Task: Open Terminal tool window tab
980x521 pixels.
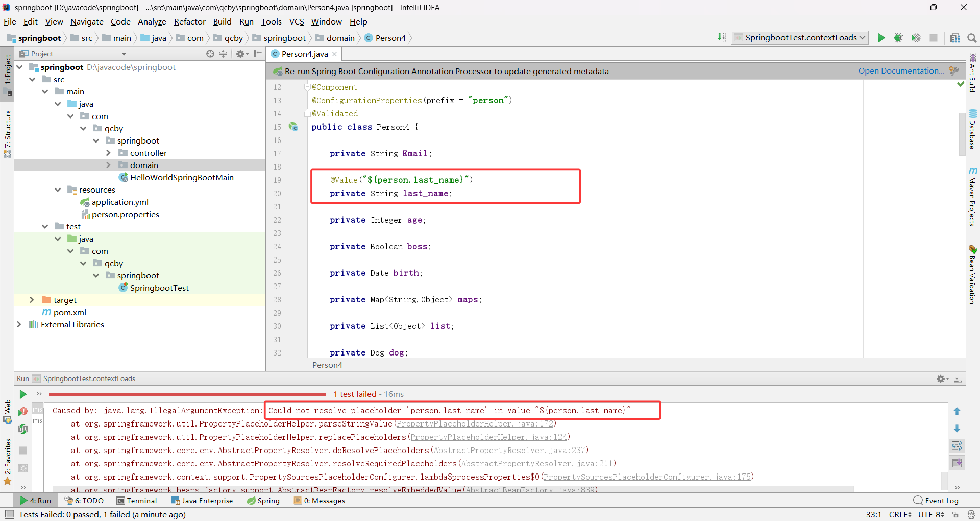Action: click(137, 501)
